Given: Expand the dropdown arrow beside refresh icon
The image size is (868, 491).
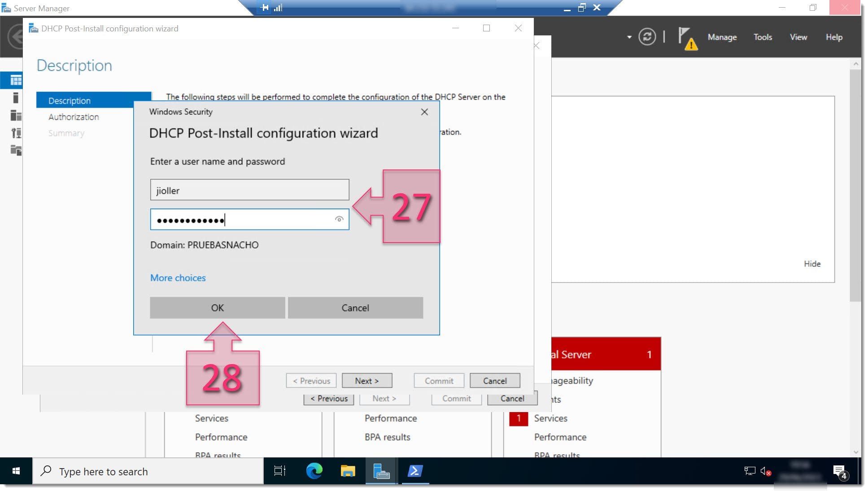Looking at the screenshot, I should pos(629,37).
